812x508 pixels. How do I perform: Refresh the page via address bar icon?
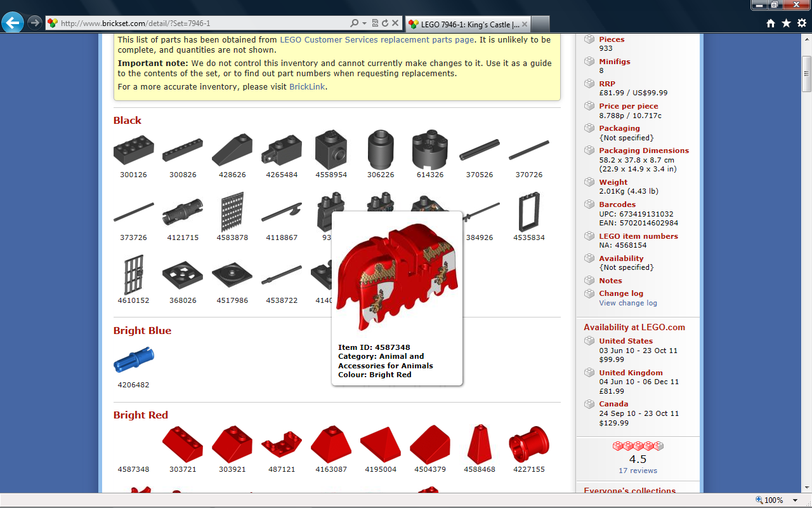click(384, 23)
